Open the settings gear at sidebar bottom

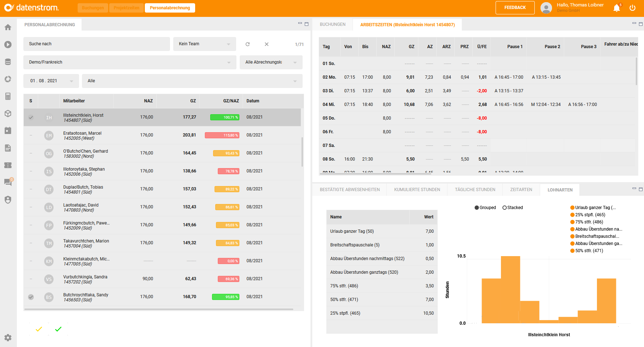8,338
